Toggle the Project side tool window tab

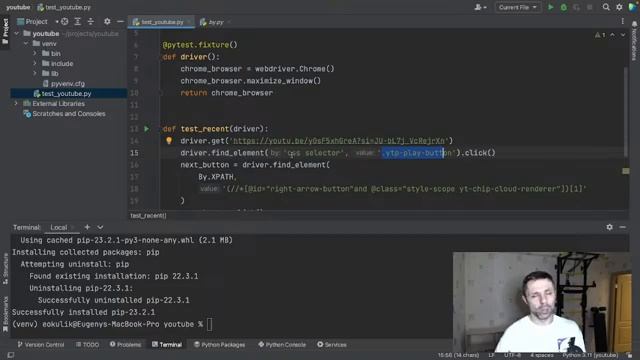tap(5, 31)
